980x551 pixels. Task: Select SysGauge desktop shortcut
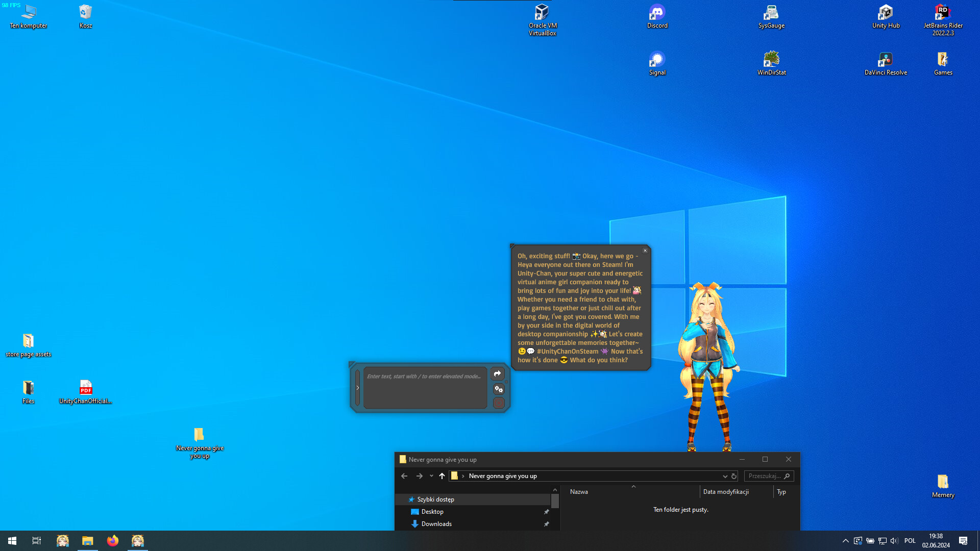click(x=771, y=16)
